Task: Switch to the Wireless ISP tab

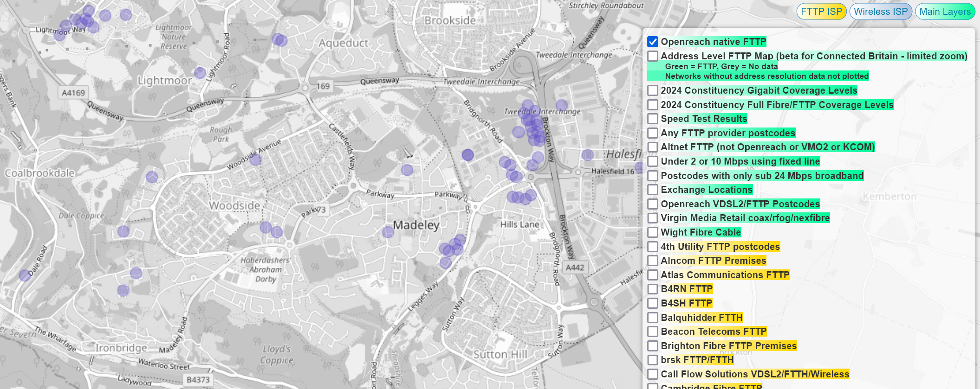Action: 881,12
